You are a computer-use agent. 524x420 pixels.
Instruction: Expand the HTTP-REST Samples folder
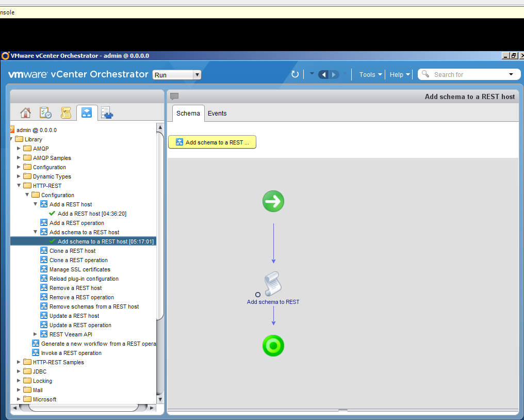[19, 362]
